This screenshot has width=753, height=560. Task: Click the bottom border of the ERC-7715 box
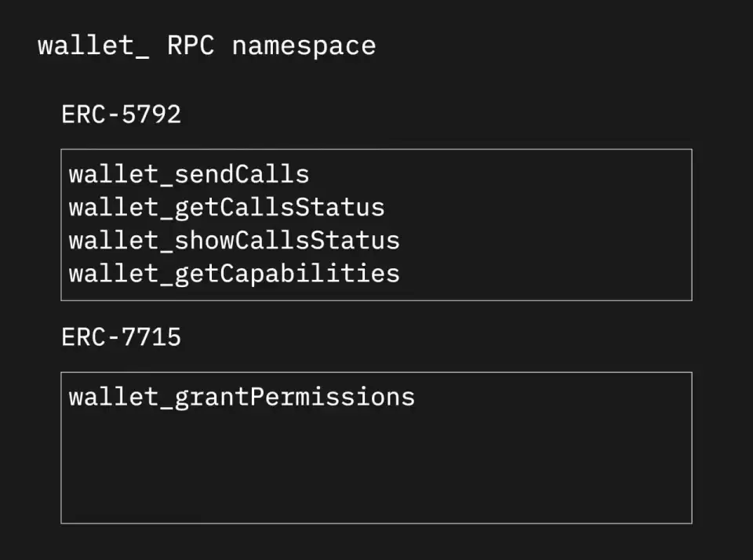(x=376, y=523)
